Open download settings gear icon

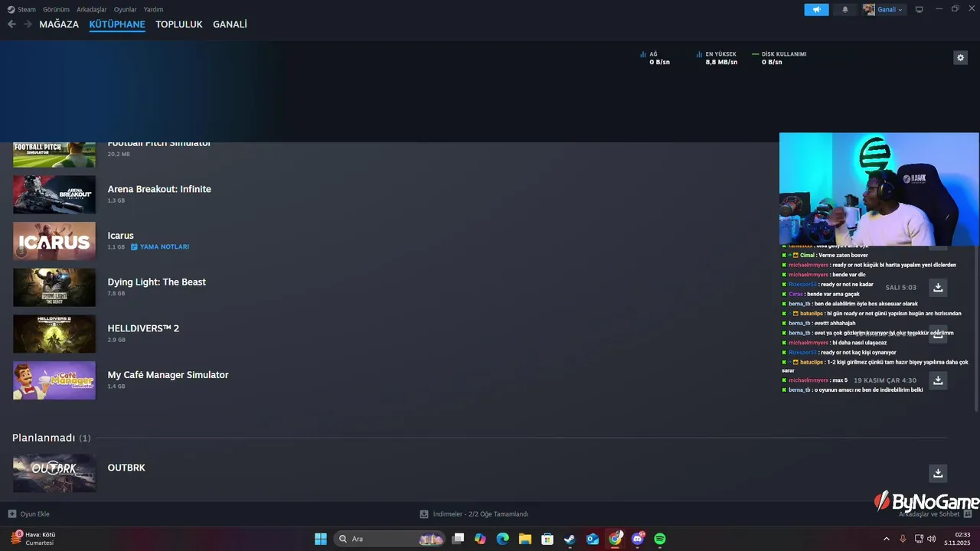(x=960, y=57)
